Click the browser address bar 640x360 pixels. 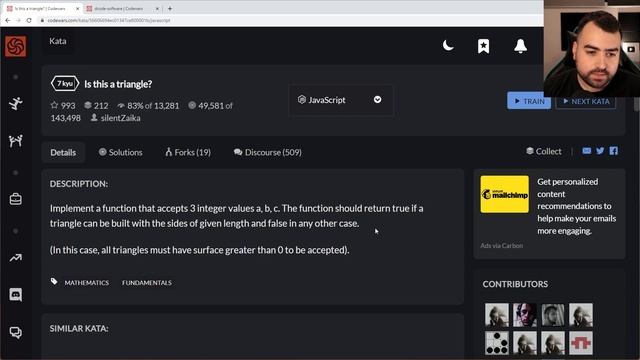tap(286, 20)
